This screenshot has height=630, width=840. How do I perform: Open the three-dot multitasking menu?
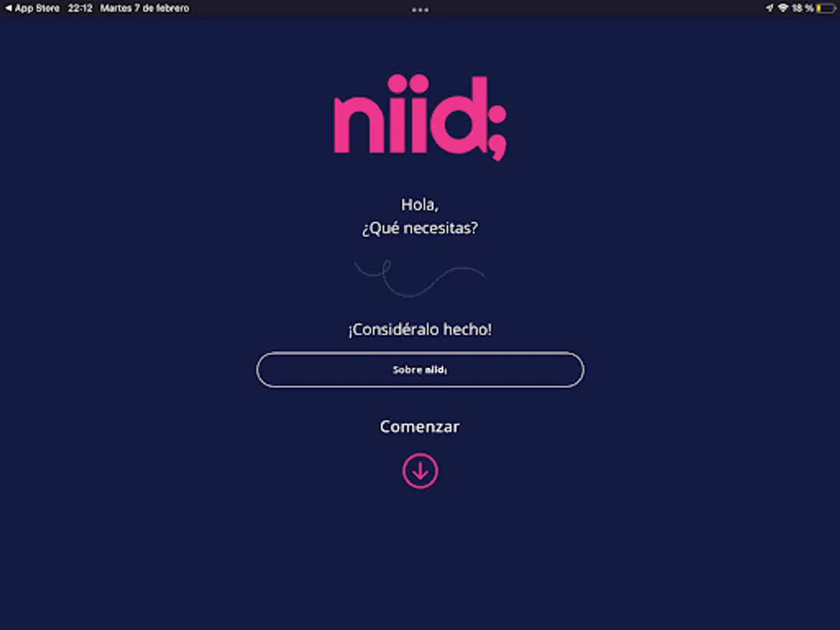(x=420, y=9)
